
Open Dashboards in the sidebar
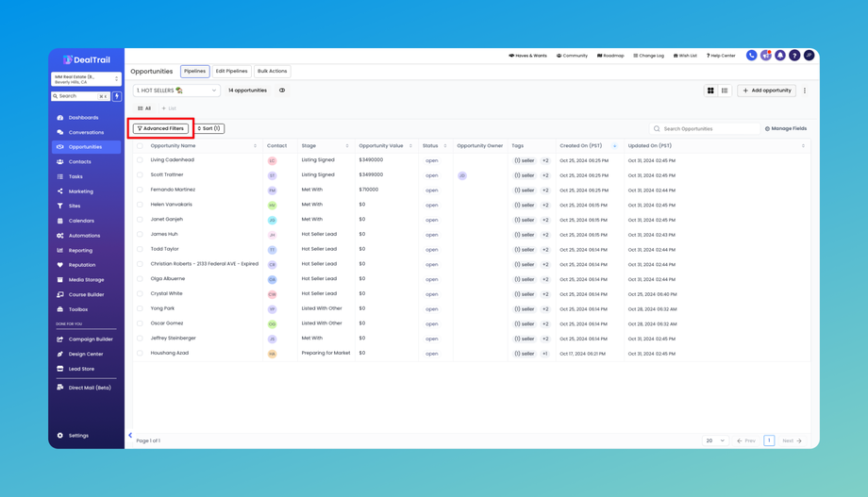click(86, 117)
